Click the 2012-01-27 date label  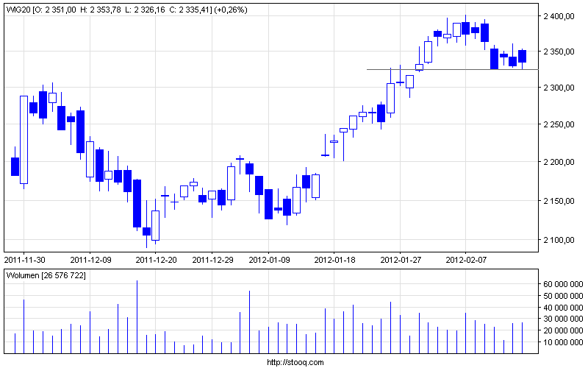401,260
